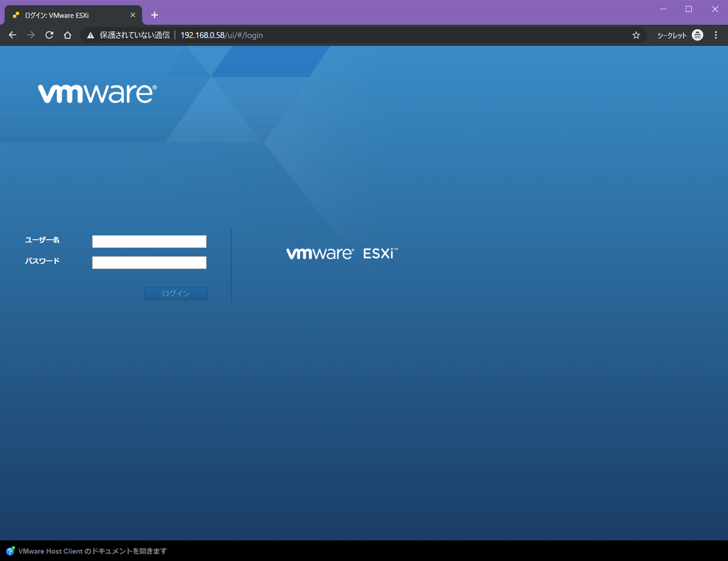
Task: Open the incognito profile icon
Action: pos(698,35)
